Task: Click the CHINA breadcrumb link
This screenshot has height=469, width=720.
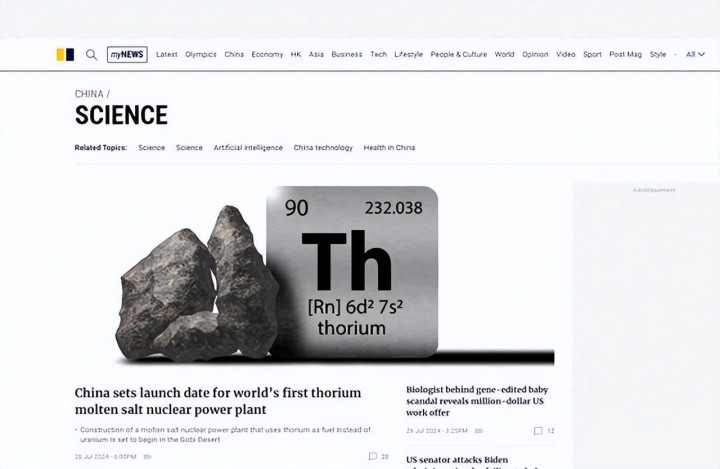Action: pyautogui.click(x=89, y=94)
